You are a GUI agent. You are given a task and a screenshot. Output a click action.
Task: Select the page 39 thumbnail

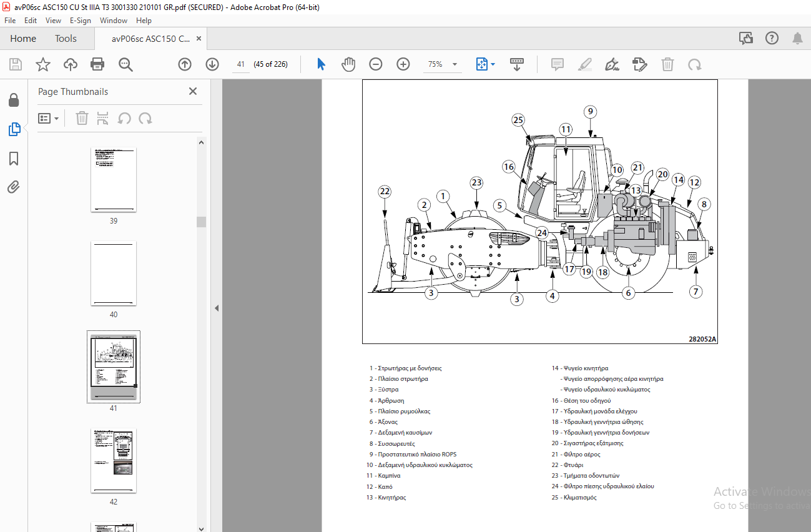pyautogui.click(x=114, y=180)
